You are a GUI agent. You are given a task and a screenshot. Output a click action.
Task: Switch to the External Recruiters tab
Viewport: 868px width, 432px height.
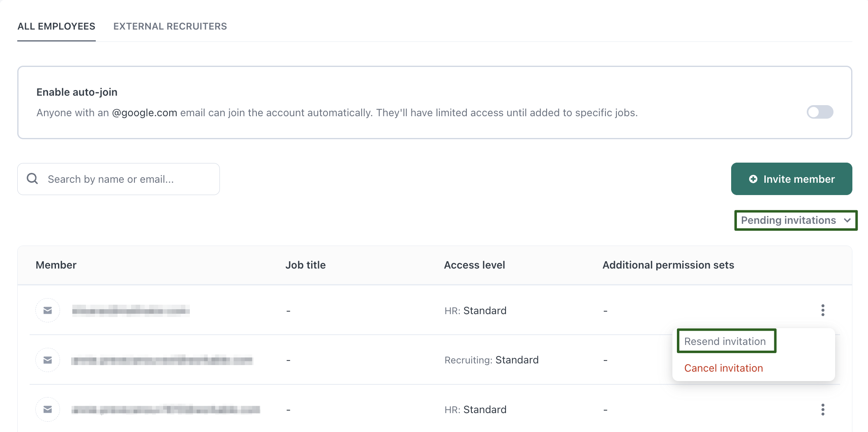pyautogui.click(x=170, y=26)
